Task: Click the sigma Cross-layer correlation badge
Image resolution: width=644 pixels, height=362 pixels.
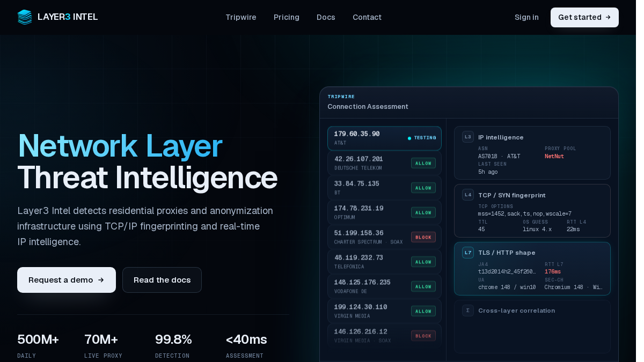Action: click(x=468, y=311)
